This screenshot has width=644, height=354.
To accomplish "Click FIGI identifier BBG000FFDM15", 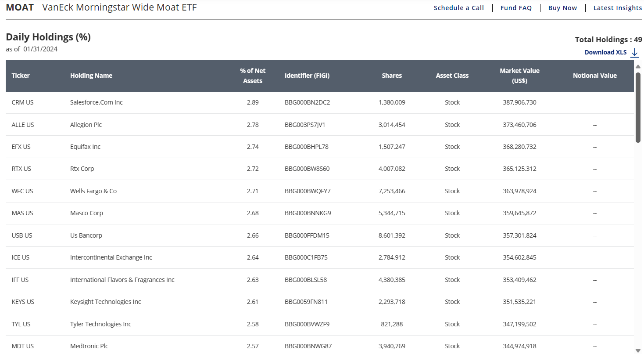I will pyautogui.click(x=307, y=235).
